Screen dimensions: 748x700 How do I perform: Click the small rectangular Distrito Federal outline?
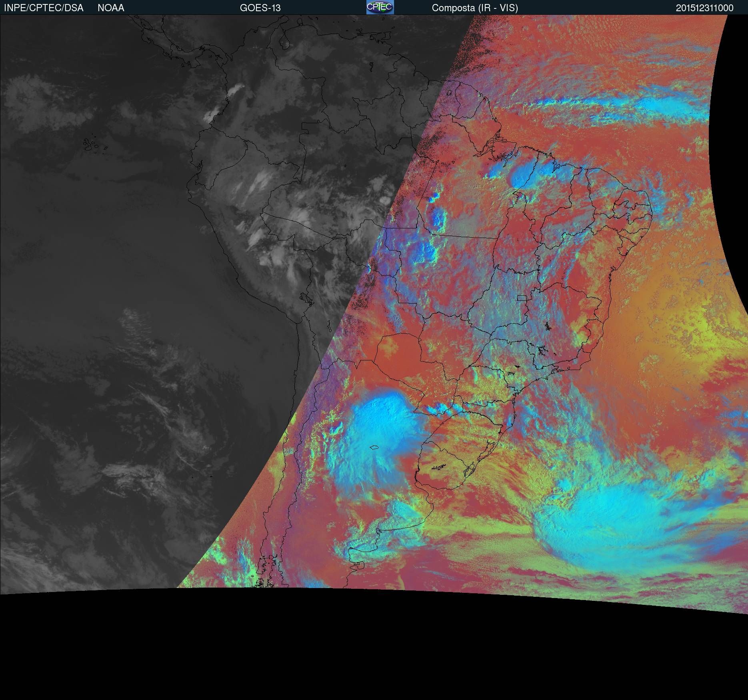point(522,298)
